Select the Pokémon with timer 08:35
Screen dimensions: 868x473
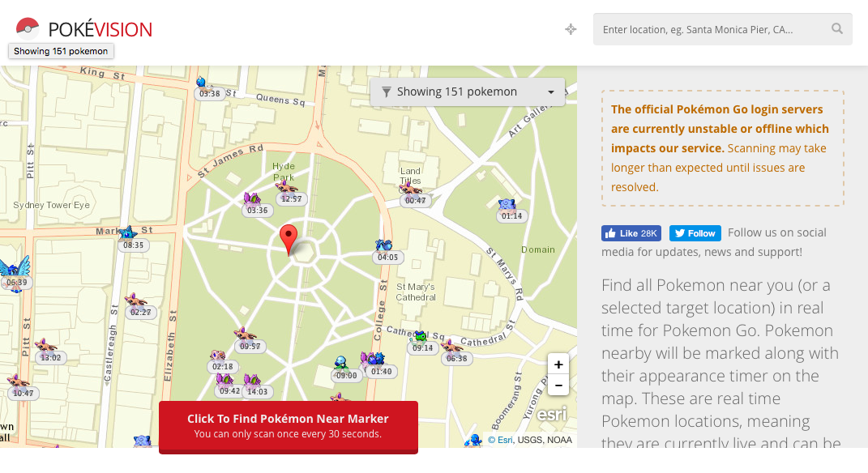pos(128,233)
